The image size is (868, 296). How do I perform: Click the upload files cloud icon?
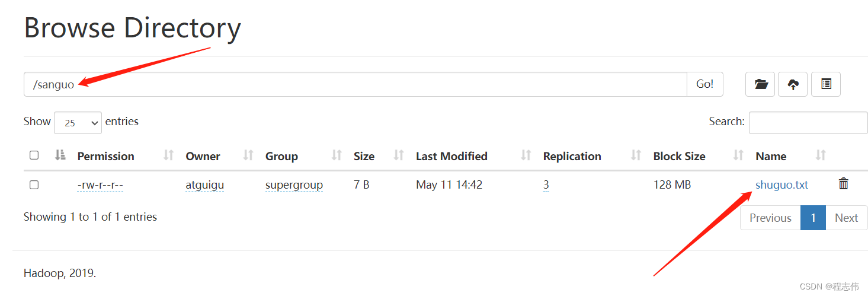point(793,84)
